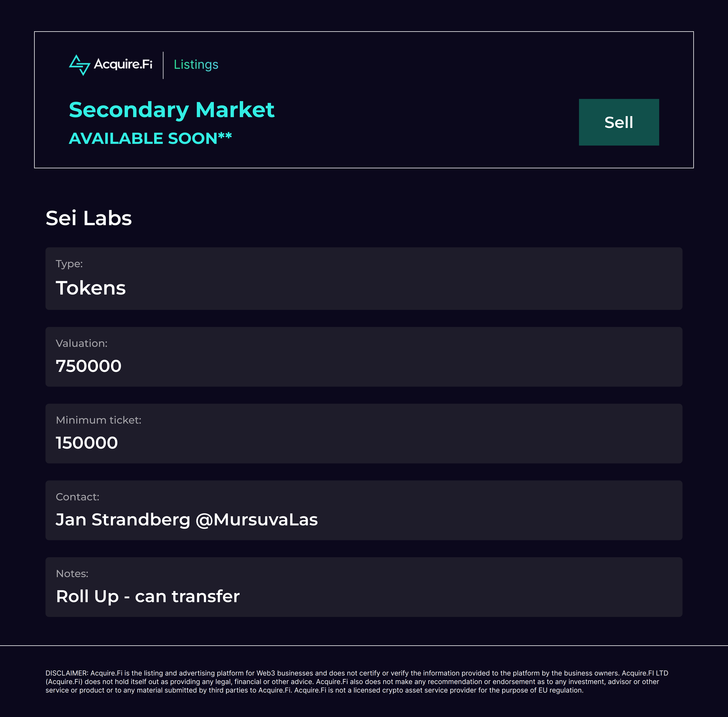
Task: Click the Tokens type value
Action: [x=90, y=288]
